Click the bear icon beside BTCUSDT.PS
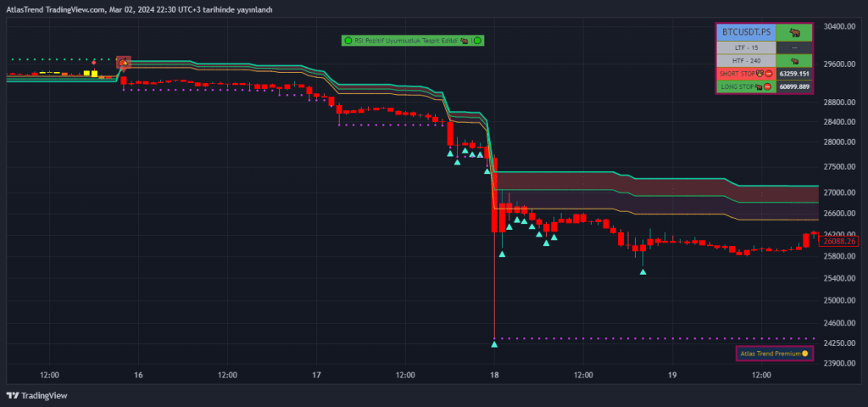The height and width of the screenshot is (407, 868). (x=794, y=33)
